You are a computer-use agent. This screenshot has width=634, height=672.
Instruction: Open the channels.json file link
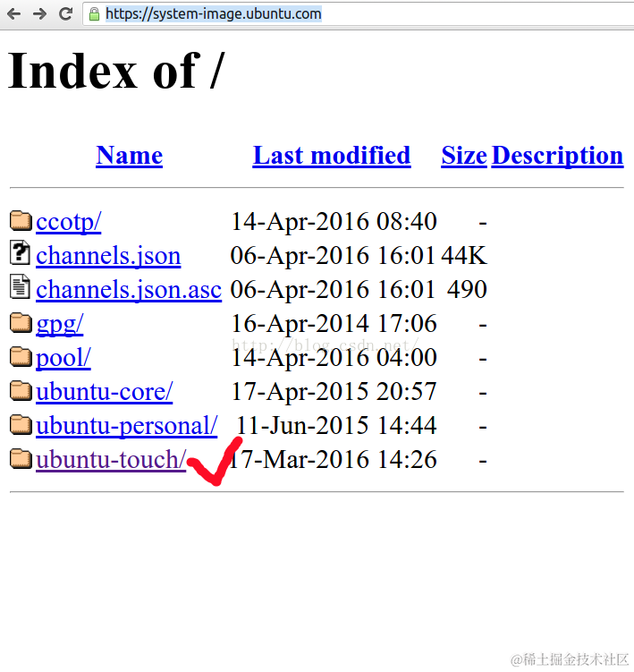[108, 256]
